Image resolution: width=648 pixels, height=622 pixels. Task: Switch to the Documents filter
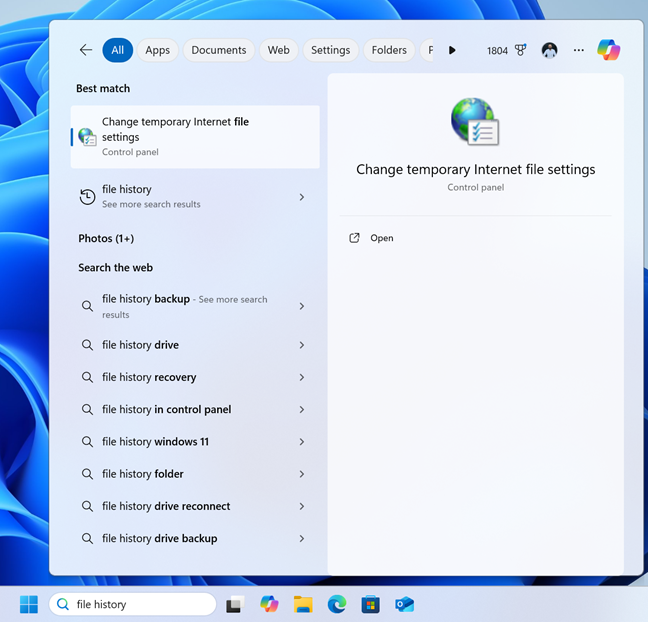pyautogui.click(x=219, y=50)
